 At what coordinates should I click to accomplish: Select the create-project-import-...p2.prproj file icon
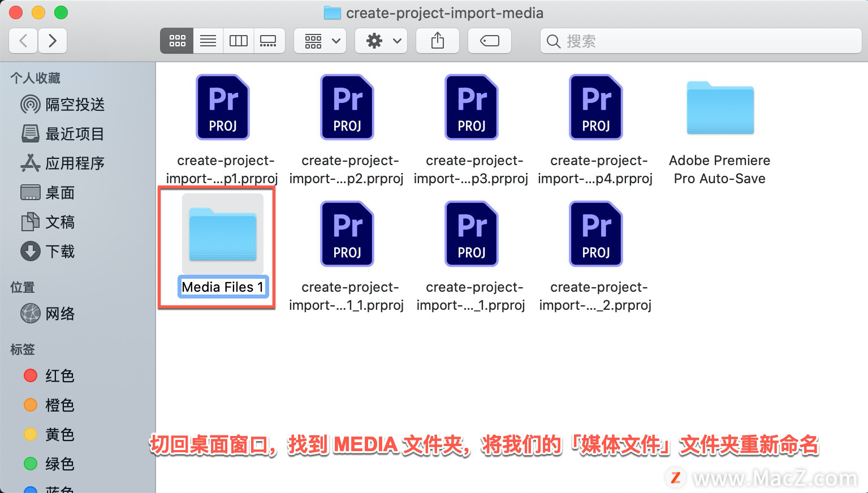pyautogui.click(x=347, y=107)
